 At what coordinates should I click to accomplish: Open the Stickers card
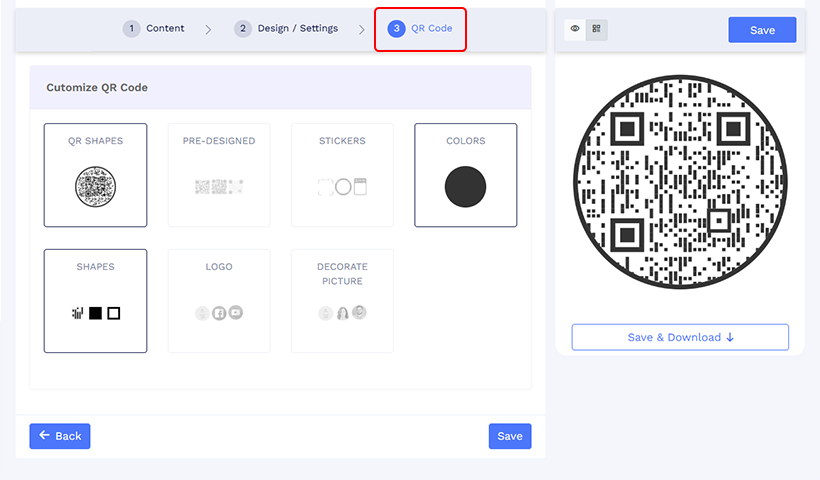coord(342,175)
